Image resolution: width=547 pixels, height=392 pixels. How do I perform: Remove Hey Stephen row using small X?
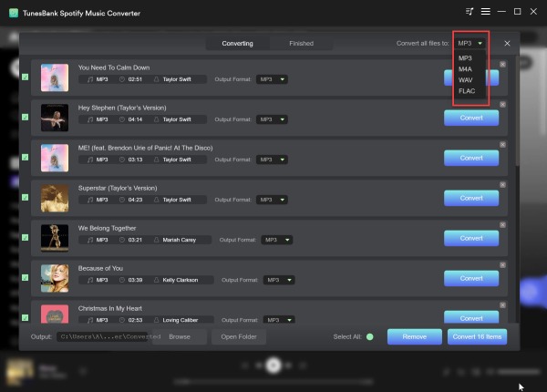point(502,104)
